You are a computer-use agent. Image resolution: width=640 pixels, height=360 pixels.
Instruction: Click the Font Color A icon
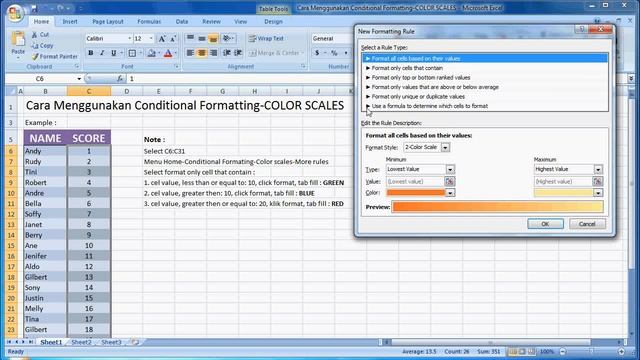[168, 53]
